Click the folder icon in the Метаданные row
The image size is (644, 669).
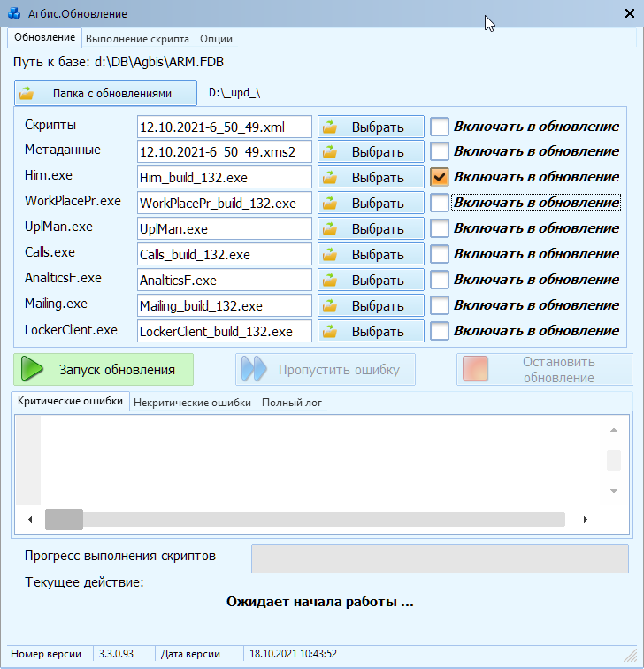point(330,152)
